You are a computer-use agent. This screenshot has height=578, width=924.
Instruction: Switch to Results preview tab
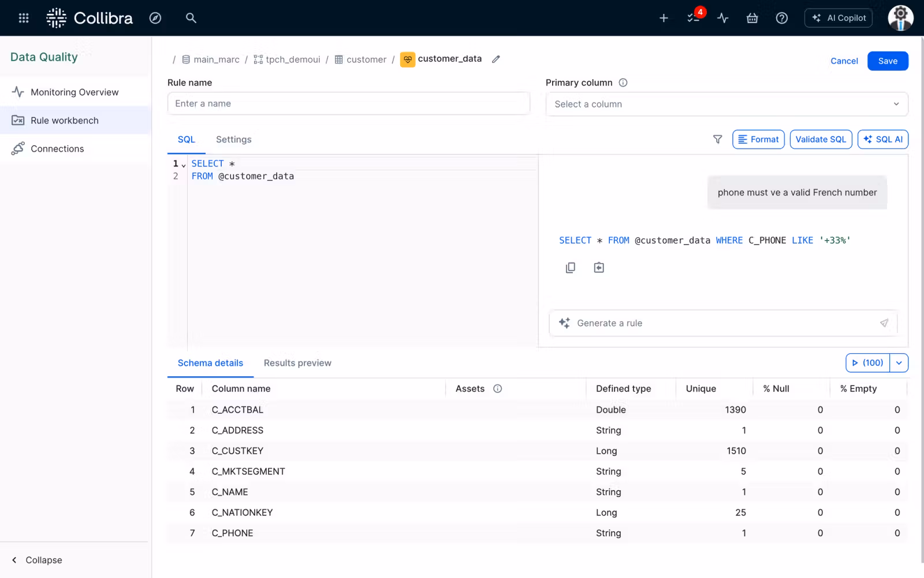[297, 363]
